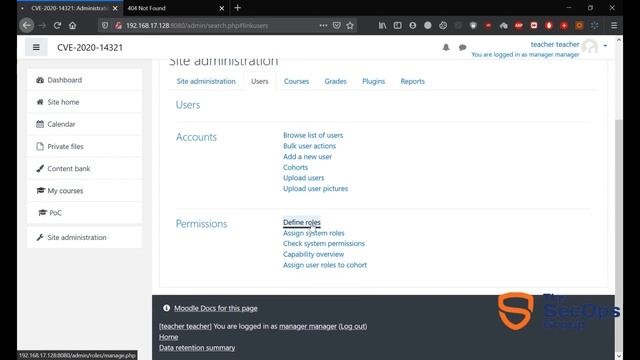The width and height of the screenshot is (640, 360).
Task: Open Site administration in sidebar
Action: point(85,237)
